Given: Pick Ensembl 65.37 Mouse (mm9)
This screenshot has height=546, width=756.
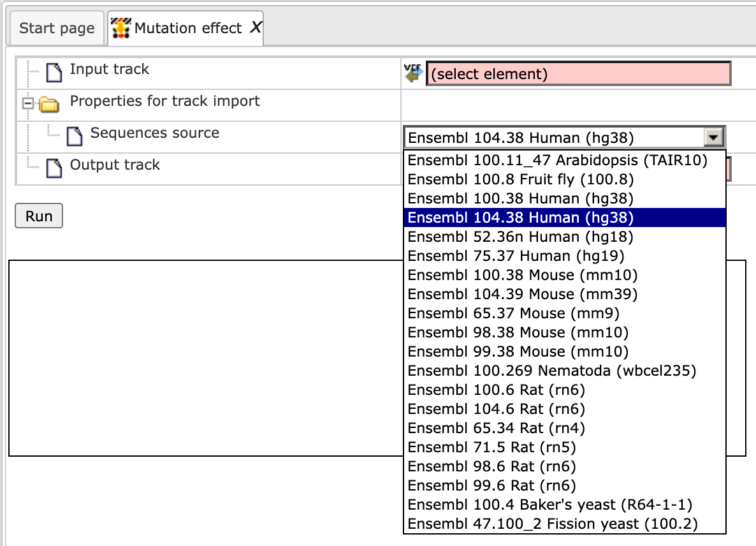Looking at the screenshot, I should pyautogui.click(x=564, y=313).
